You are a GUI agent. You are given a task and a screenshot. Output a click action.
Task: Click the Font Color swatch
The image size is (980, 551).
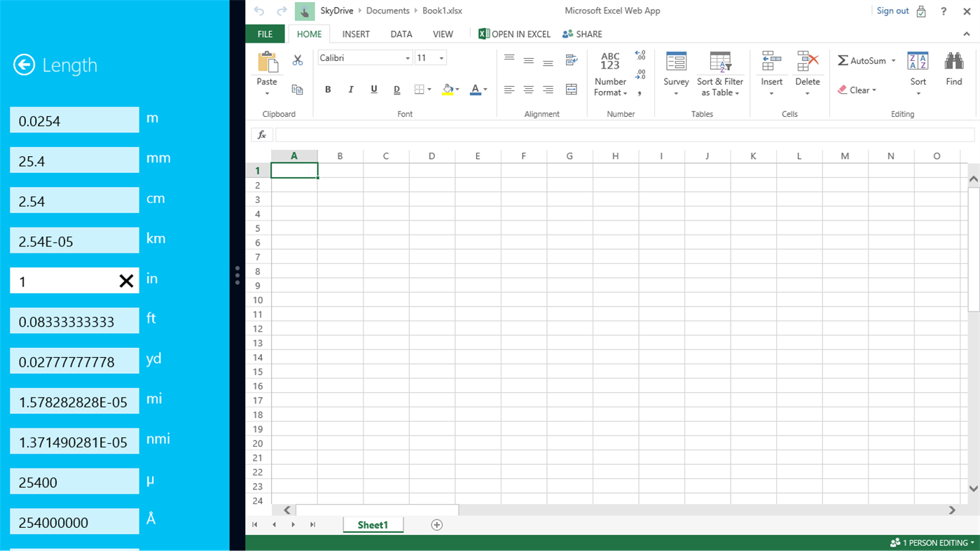(474, 90)
